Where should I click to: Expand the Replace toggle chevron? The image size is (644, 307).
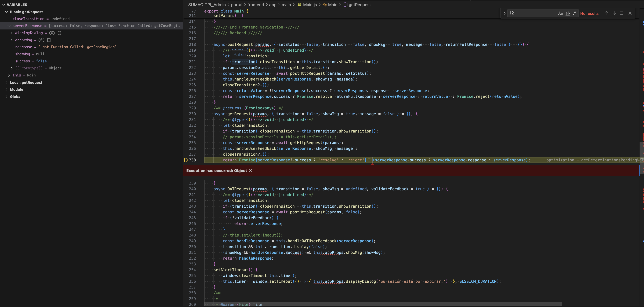point(504,13)
